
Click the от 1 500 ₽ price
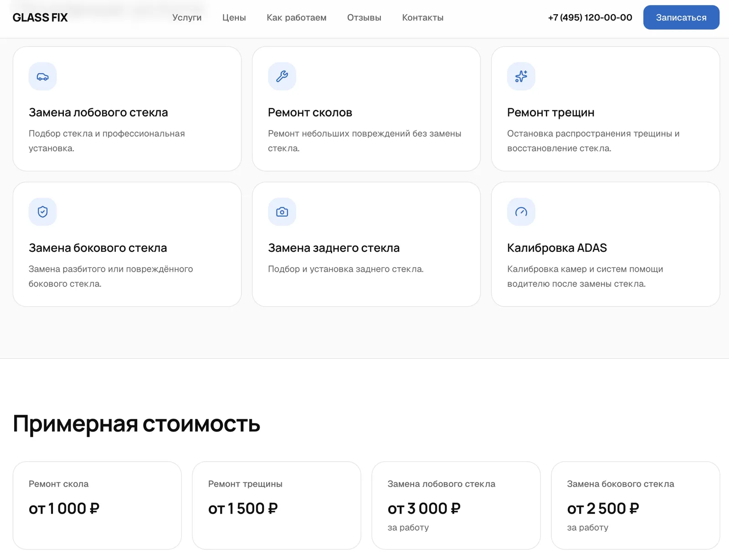pos(243,509)
